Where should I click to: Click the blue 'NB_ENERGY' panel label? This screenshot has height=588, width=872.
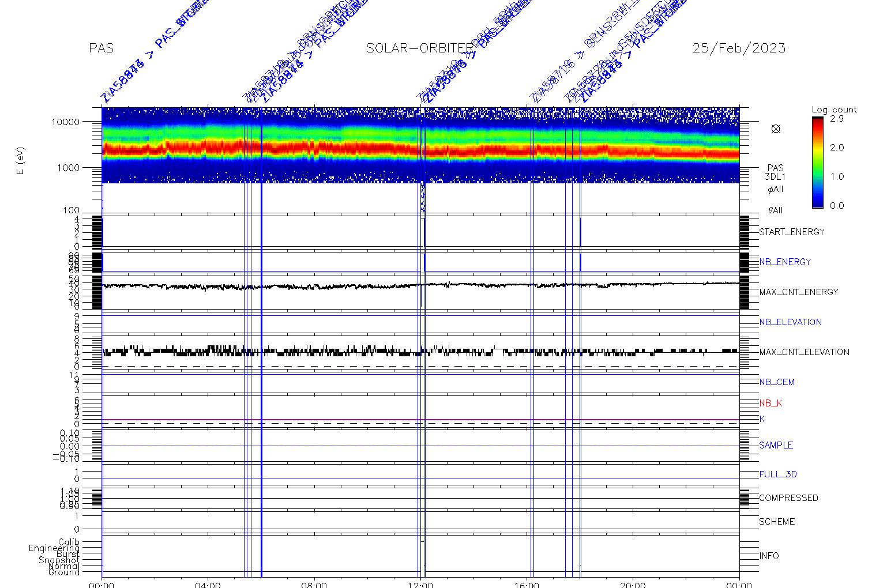pyautogui.click(x=785, y=262)
